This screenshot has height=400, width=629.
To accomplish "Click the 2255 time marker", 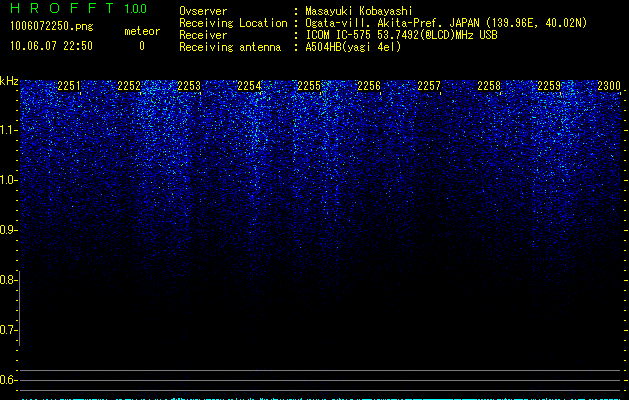I will [x=309, y=86].
